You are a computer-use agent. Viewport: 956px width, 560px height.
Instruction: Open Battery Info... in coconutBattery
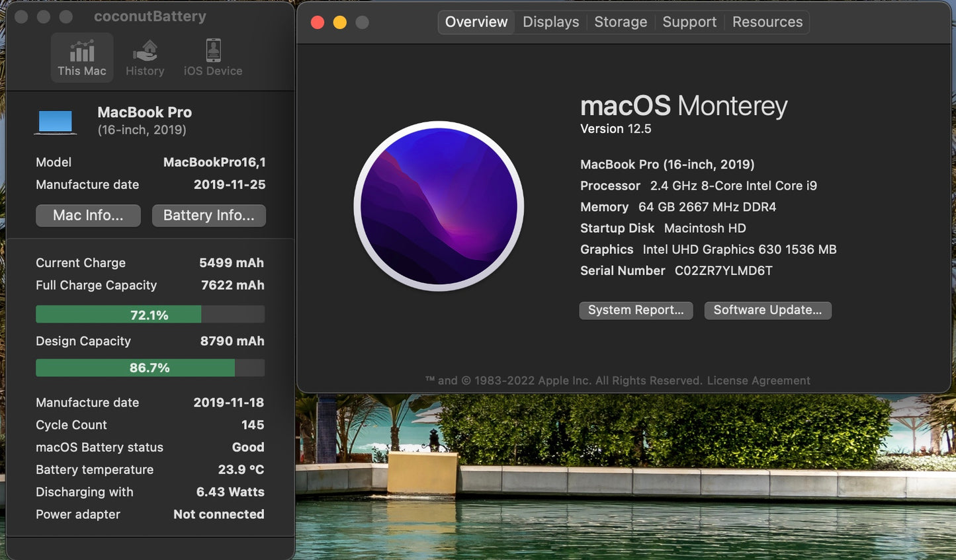[208, 215]
